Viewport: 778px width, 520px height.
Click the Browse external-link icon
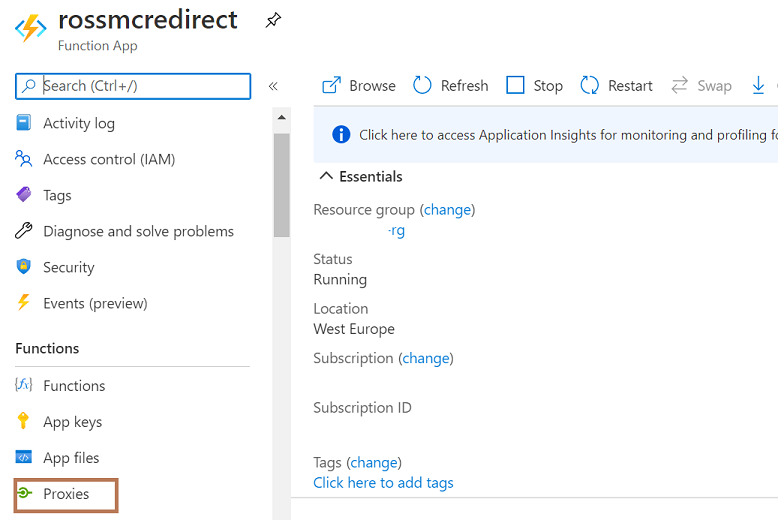tap(331, 85)
